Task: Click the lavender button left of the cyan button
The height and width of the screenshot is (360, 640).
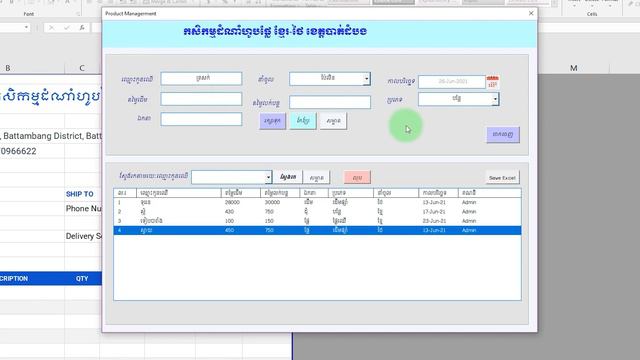Action: [x=272, y=121]
